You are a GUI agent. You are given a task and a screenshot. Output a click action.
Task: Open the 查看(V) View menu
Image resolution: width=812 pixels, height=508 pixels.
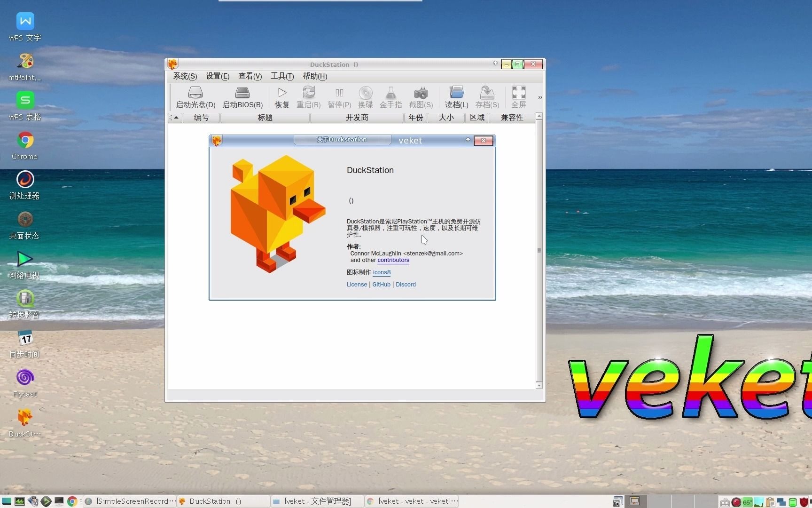250,76
